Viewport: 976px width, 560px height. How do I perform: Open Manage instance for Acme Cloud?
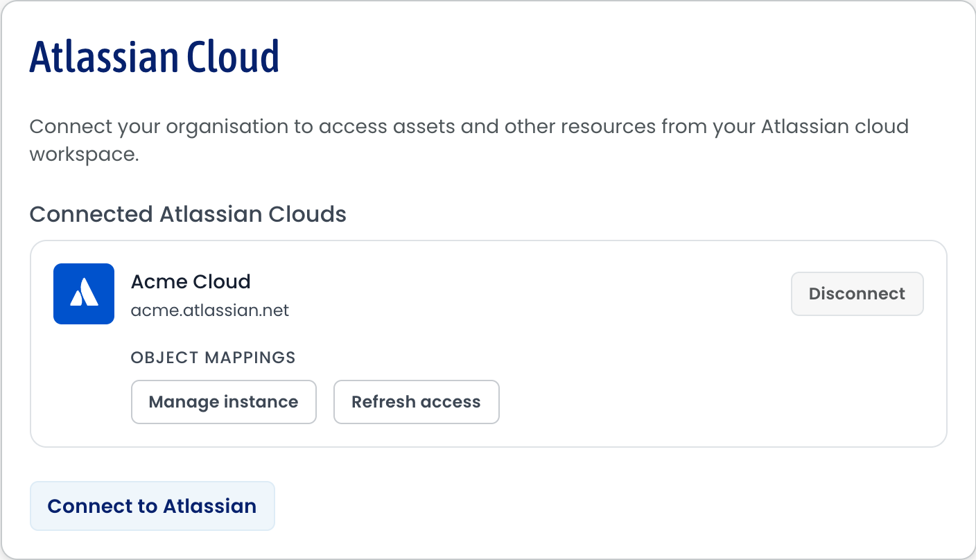tap(224, 402)
